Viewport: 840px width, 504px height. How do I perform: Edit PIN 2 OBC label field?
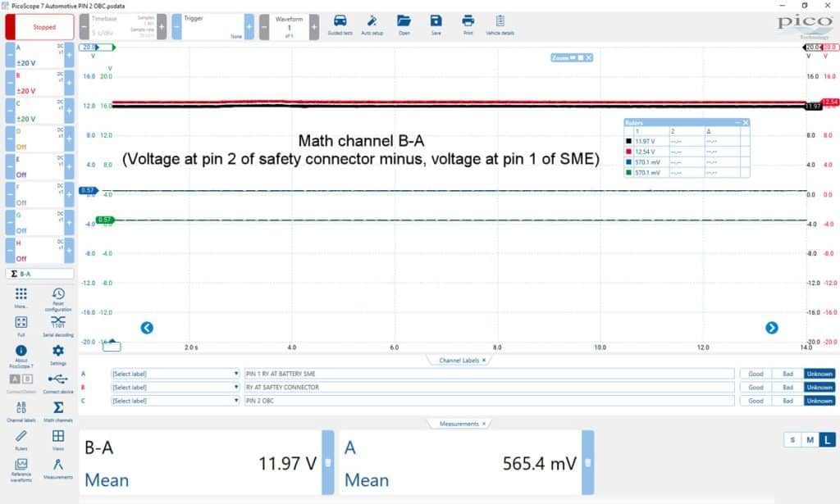pyautogui.click(x=489, y=400)
